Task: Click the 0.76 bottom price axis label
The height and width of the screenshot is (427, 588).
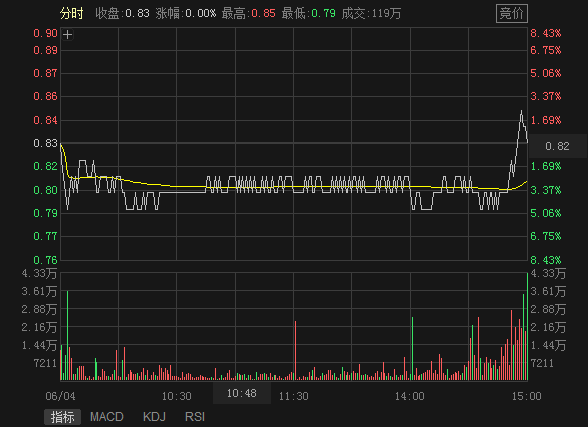Action: coord(45,259)
